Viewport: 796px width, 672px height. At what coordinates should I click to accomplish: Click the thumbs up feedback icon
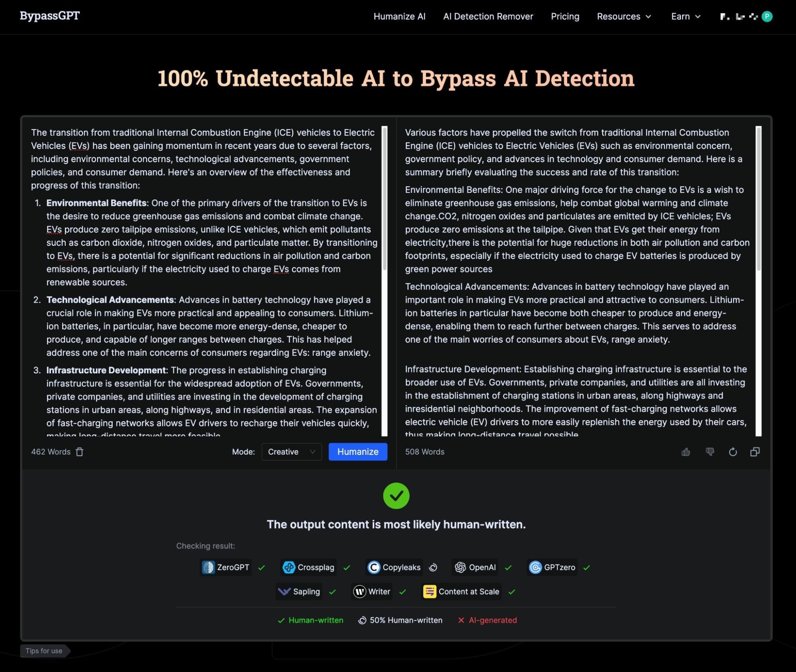(x=686, y=452)
